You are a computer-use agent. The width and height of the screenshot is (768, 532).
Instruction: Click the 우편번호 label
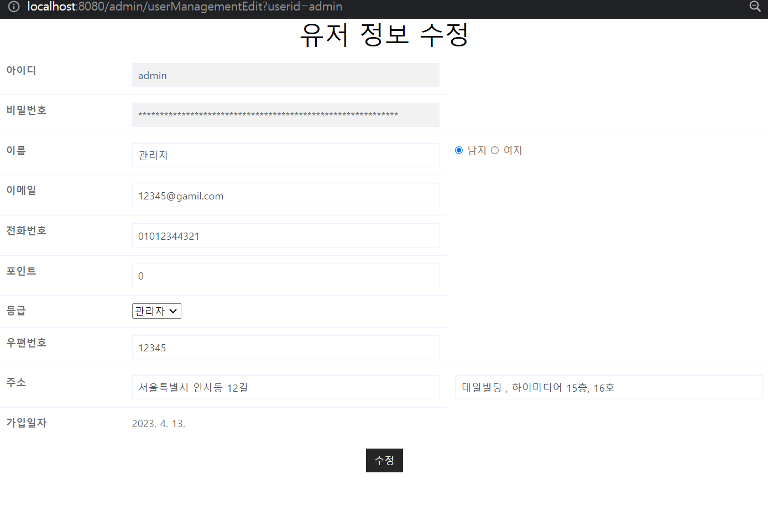point(27,343)
